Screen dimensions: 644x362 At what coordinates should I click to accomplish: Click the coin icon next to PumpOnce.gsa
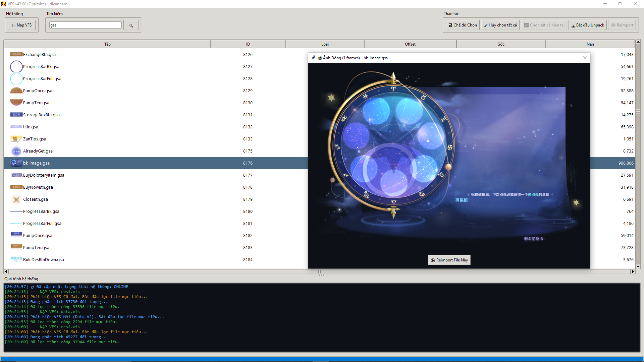pyautogui.click(x=16, y=90)
